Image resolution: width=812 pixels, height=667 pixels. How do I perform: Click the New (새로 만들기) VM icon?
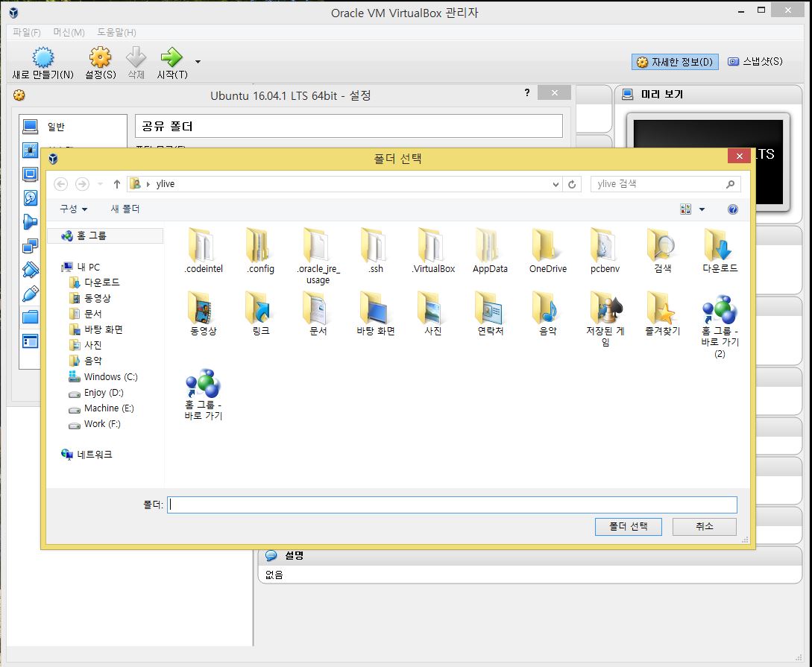pos(43,57)
